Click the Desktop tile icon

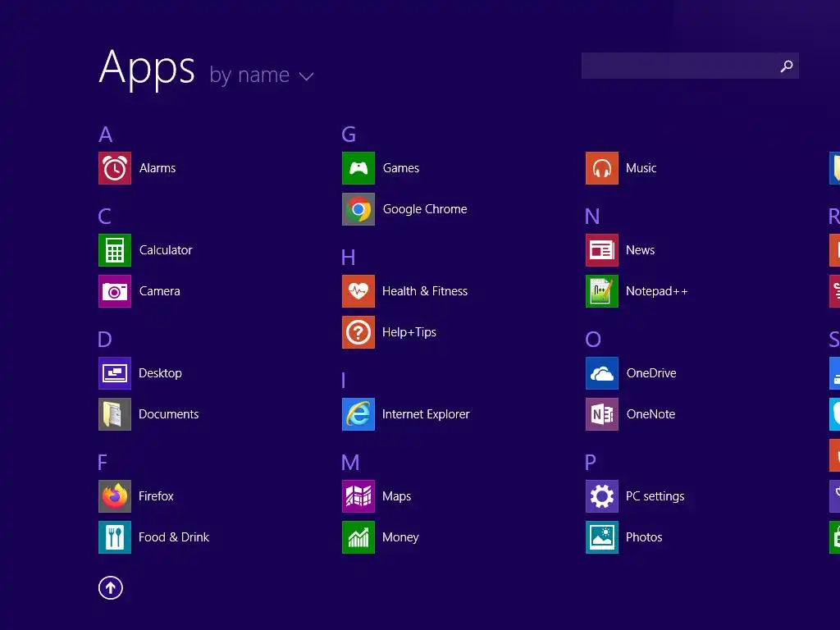pos(115,373)
